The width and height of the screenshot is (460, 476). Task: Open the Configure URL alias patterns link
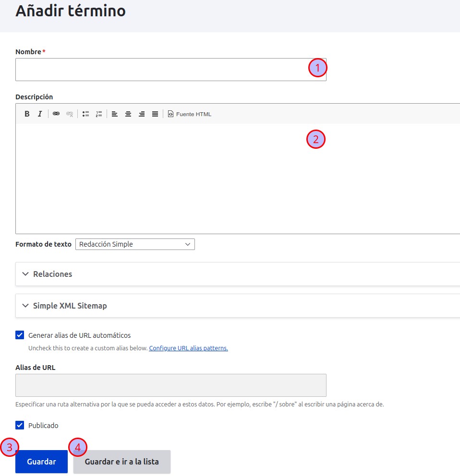click(x=188, y=348)
